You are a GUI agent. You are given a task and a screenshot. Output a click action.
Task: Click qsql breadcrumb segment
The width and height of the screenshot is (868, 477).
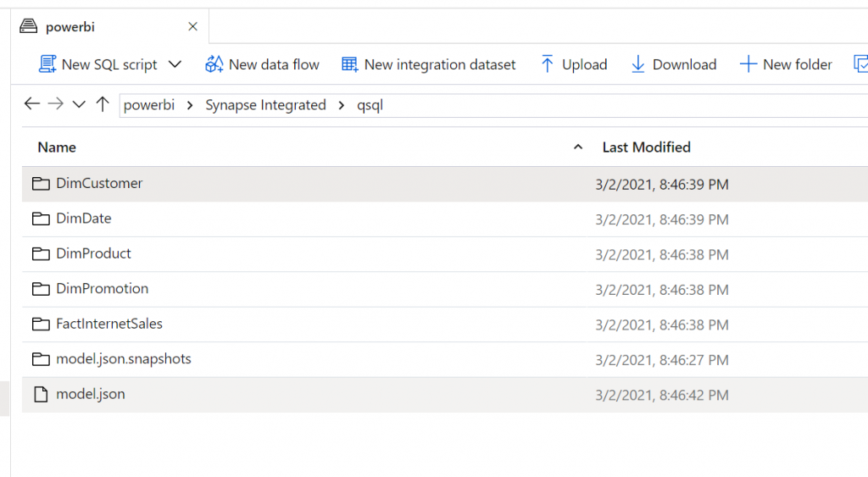tap(370, 106)
